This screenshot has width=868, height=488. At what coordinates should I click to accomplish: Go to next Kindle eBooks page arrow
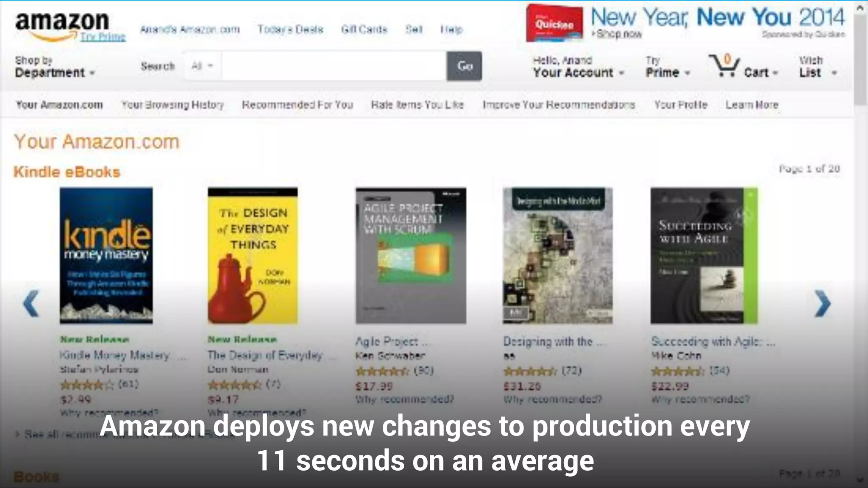[x=822, y=303]
